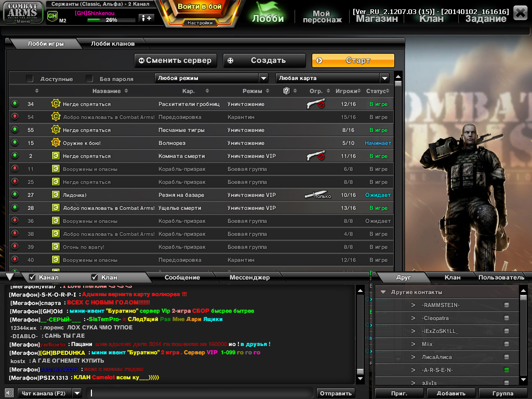Switch to the Пользователь tab
Viewport: 532px width, 399px height.
coord(501,277)
